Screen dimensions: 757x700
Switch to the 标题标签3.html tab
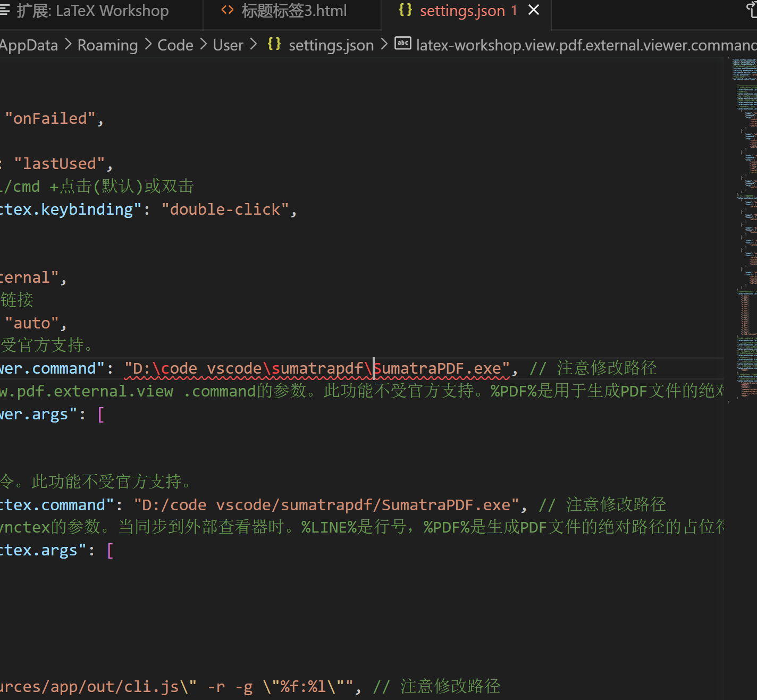[292, 10]
